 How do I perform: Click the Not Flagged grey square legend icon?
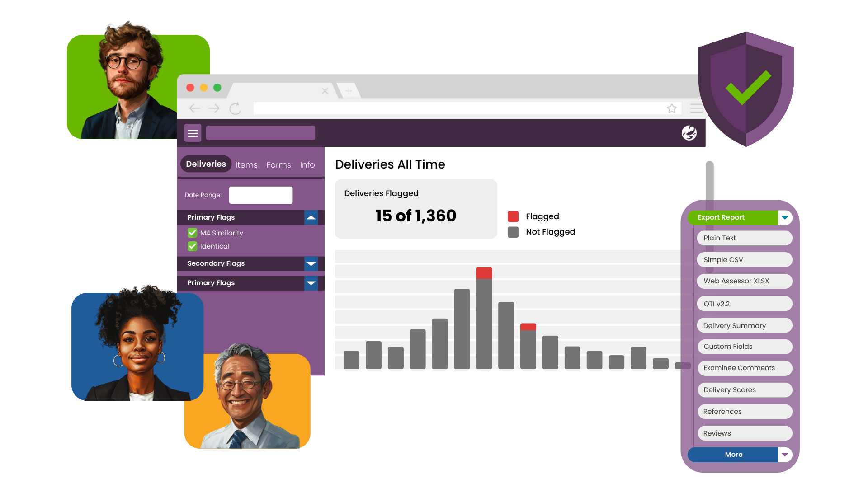pyautogui.click(x=511, y=231)
